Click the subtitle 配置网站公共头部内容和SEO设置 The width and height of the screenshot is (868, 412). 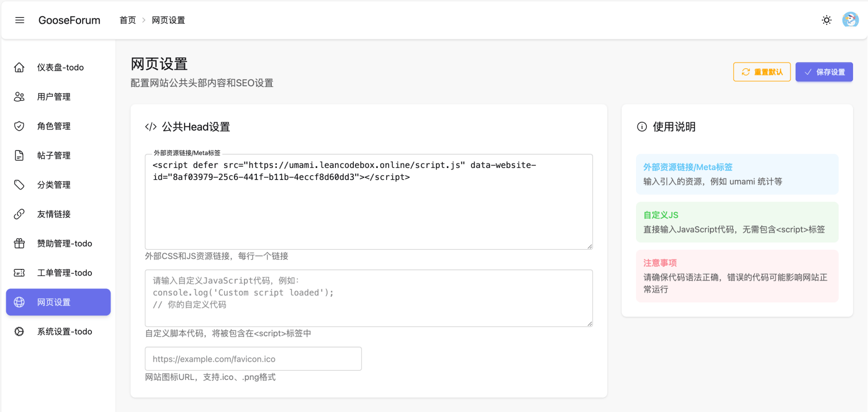(x=202, y=83)
